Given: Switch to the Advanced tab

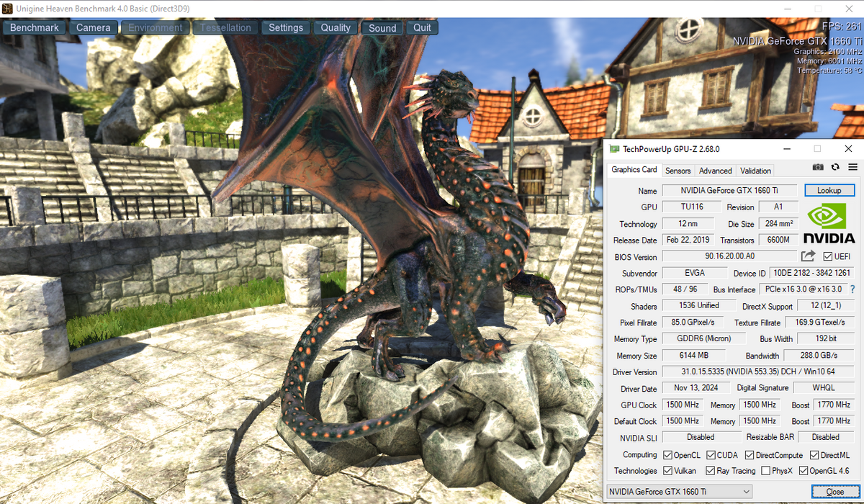Looking at the screenshot, I should pyautogui.click(x=715, y=171).
